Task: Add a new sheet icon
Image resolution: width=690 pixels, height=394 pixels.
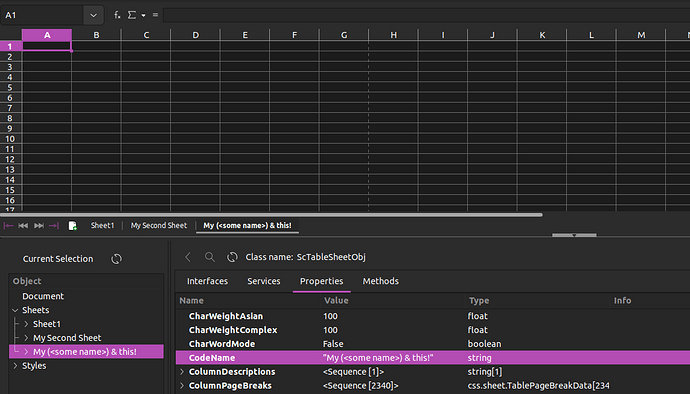Action: tap(73, 226)
